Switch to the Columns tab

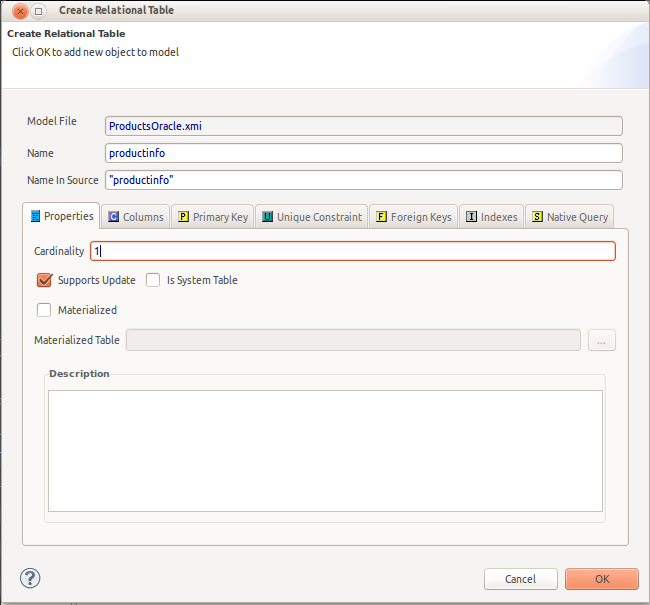[136, 216]
